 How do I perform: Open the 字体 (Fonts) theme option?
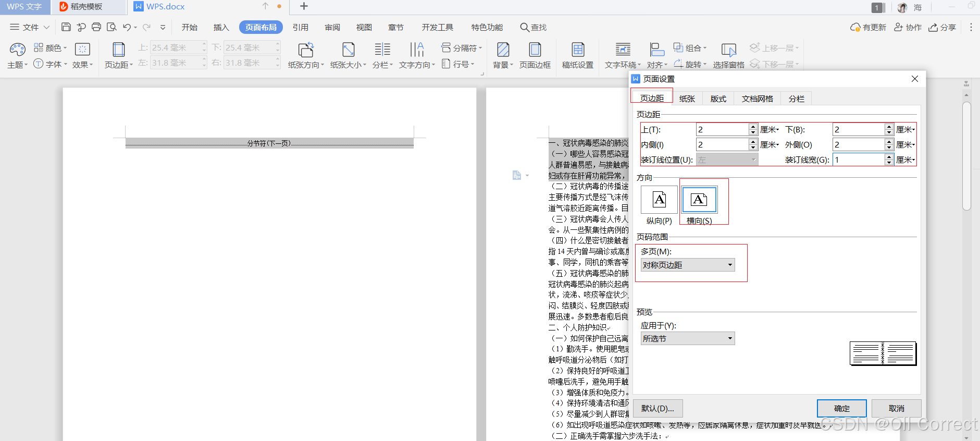click(x=50, y=64)
